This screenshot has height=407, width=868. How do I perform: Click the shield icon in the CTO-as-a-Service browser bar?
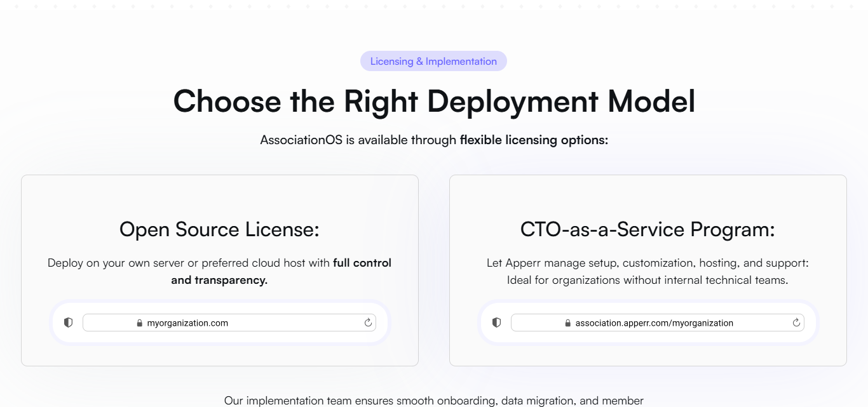pos(496,322)
